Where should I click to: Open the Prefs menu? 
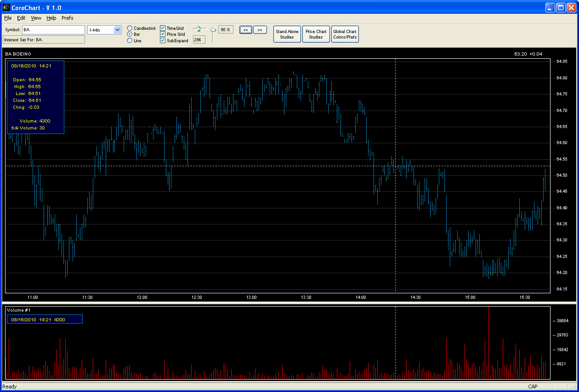pyautogui.click(x=68, y=18)
